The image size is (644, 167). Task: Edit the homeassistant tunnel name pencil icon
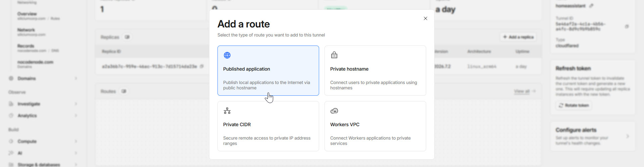pos(591,6)
